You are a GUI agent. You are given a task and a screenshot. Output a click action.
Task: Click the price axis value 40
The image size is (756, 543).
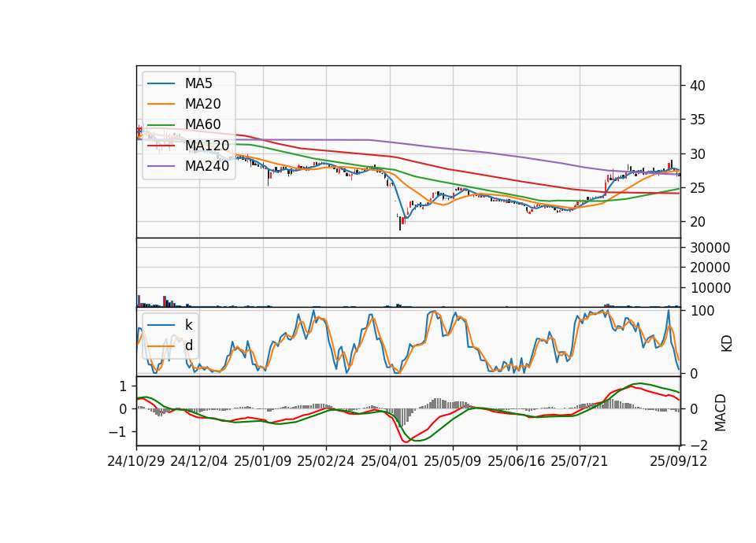[697, 86]
